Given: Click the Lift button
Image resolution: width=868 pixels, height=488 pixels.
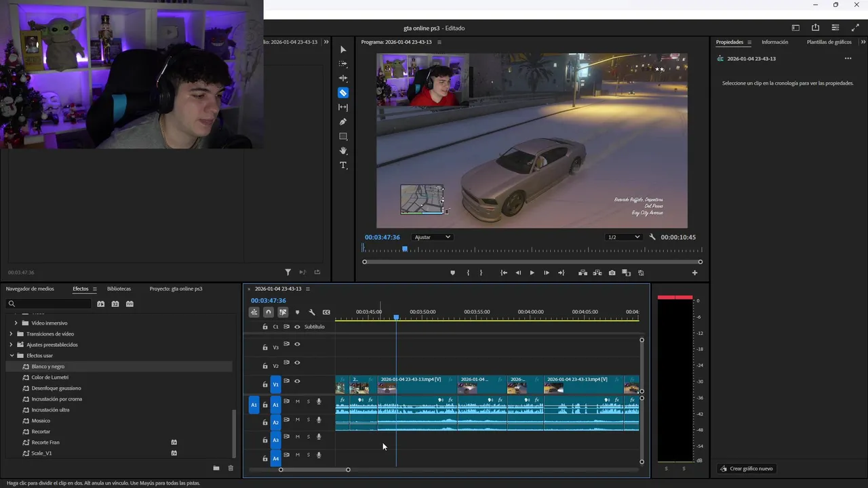Looking at the screenshot, I should pos(583,272).
